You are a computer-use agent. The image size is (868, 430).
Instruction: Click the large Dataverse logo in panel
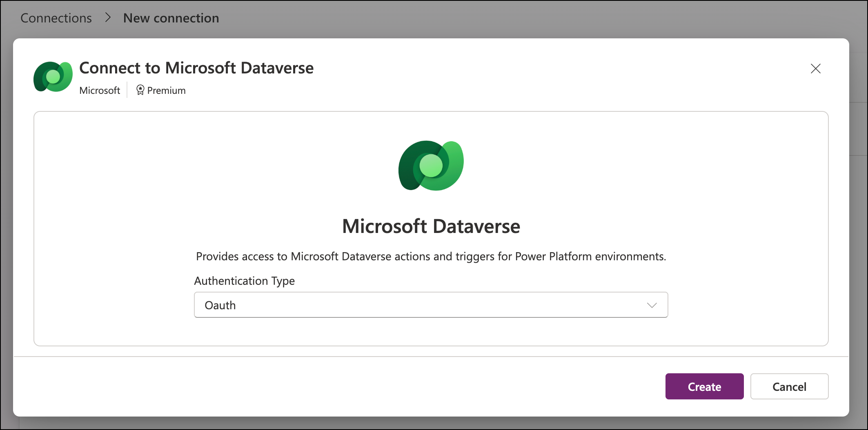431,165
